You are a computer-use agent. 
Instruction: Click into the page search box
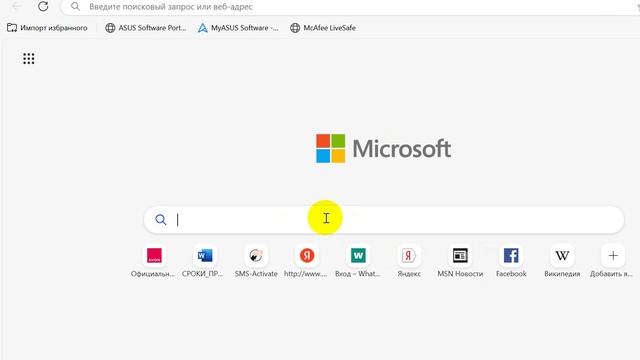(384, 220)
